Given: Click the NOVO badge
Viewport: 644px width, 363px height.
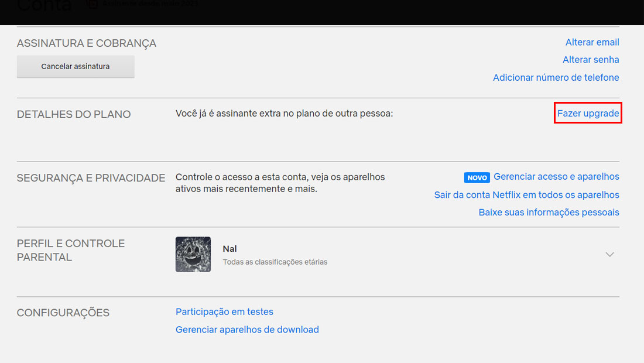Looking at the screenshot, I should [477, 177].
